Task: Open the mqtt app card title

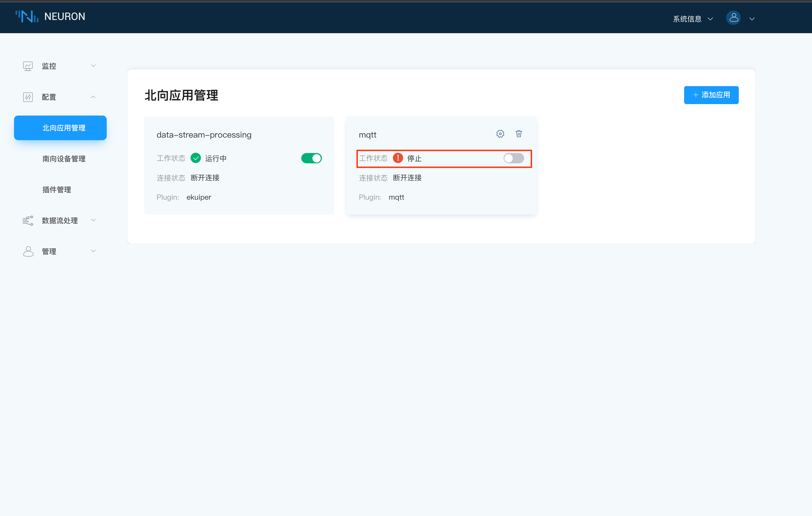Action: coord(368,135)
